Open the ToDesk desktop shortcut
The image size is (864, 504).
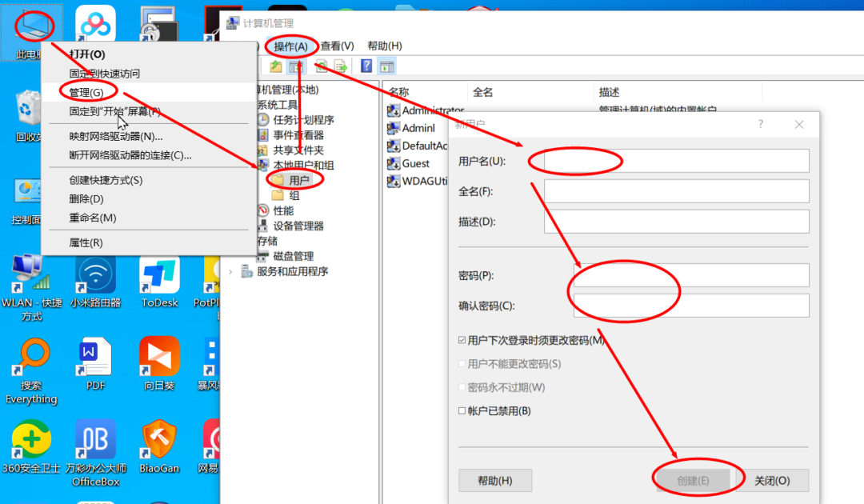159,277
